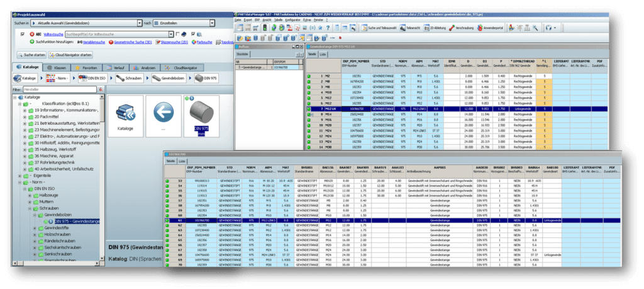
Task: Click the DIN EN ISO breadcrumb item
Action: (93, 78)
